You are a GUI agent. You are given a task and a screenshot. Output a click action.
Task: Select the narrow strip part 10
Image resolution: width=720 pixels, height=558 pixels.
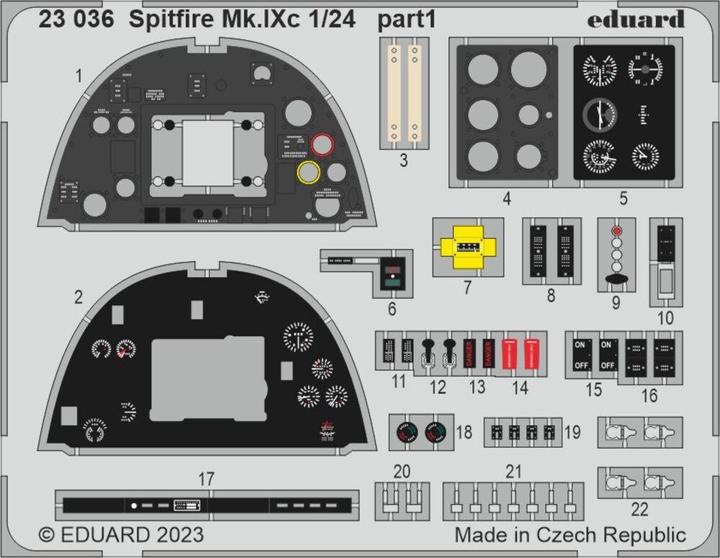coord(666,262)
